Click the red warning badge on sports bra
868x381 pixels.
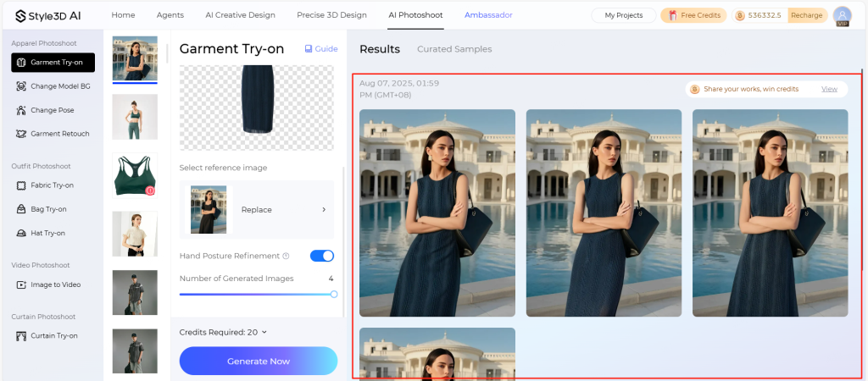pyautogui.click(x=150, y=190)
